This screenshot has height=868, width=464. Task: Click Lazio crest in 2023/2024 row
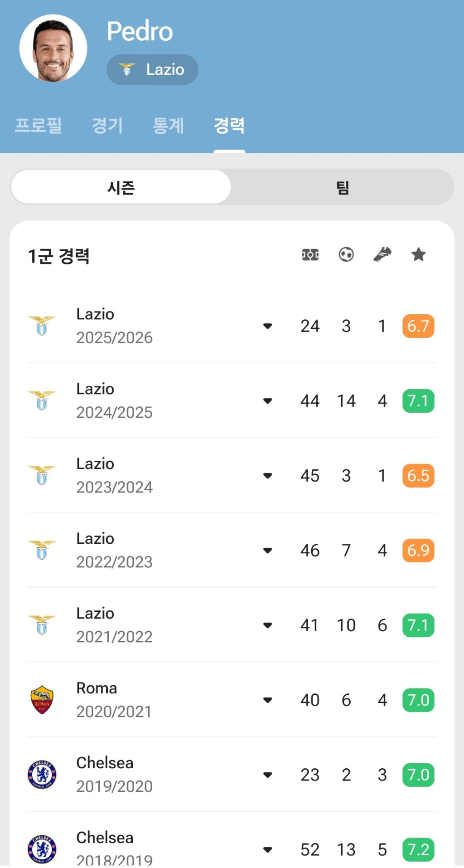click(x=42, y=475)
